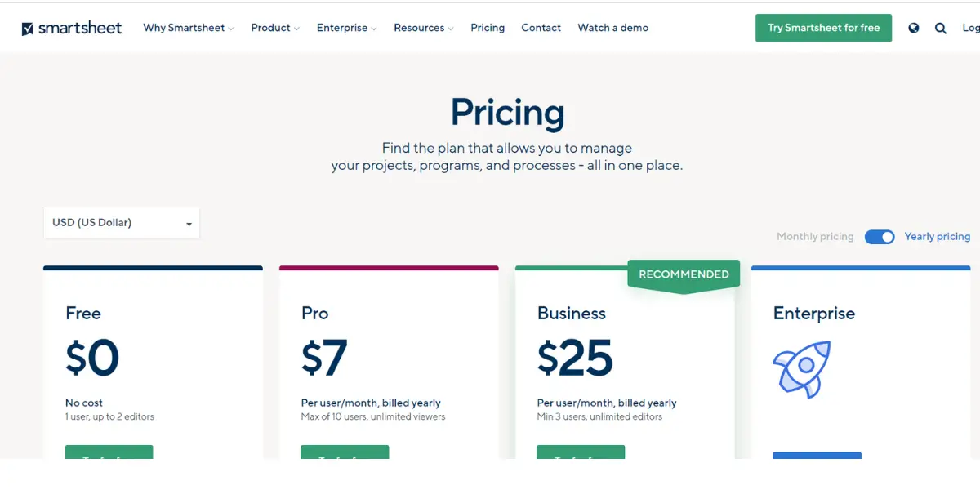The image size is (980, 490).
Task: Open the search magnifier icon
Action: click(941, 28)
